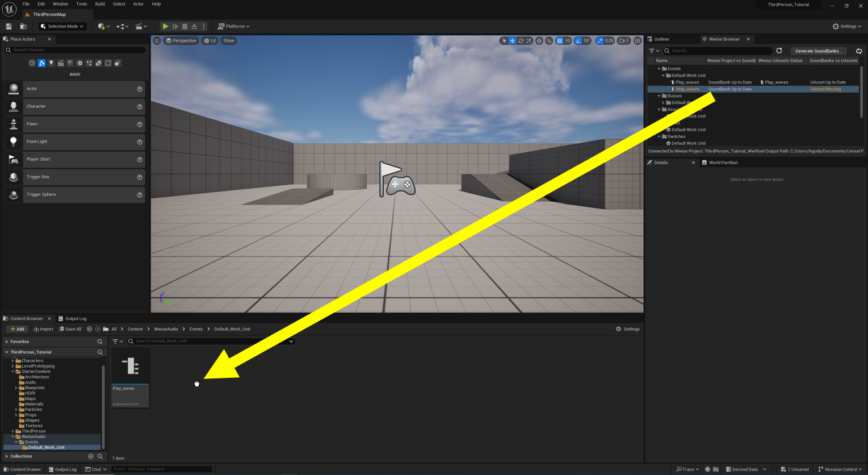
Task: Open the Blueprints toolbar icon
Action: pyautogui.click(x=121, y=26)
